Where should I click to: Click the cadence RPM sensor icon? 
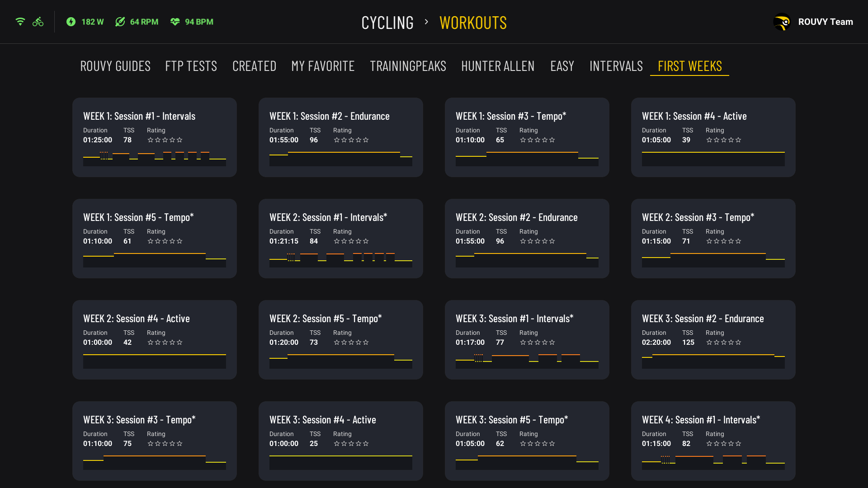[x=120, y=22]
